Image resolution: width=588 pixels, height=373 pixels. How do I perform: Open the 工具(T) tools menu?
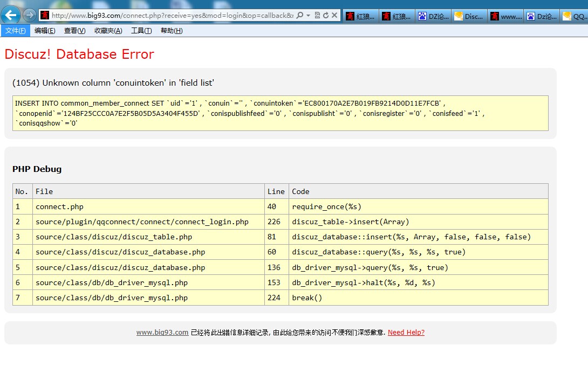point(141,31)
